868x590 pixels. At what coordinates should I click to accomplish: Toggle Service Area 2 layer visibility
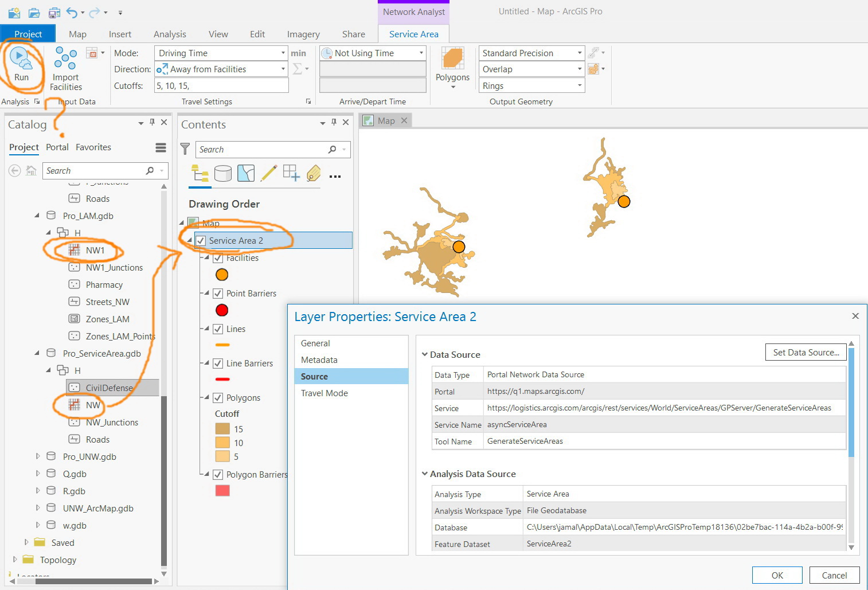click(201, 241)
